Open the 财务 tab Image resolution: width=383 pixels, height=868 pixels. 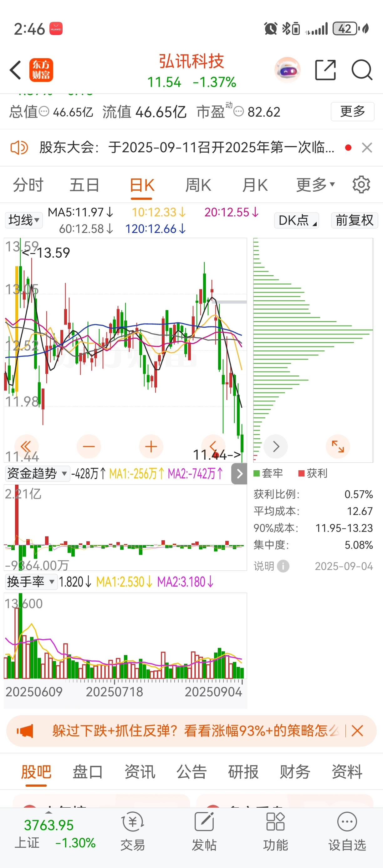(x=295, y=772)
